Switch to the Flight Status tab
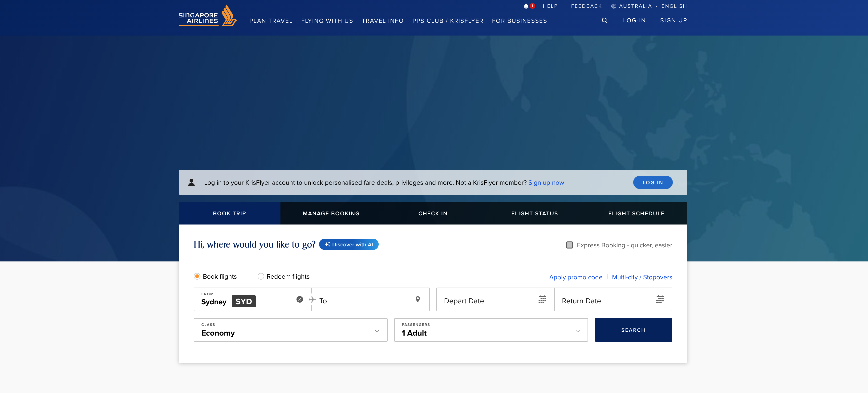The height and width of the screenshot is (393, 868). click(x=535, y=213)
